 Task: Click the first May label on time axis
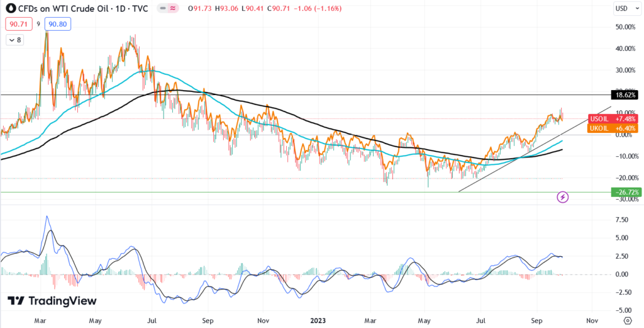(x=96, y=320)
